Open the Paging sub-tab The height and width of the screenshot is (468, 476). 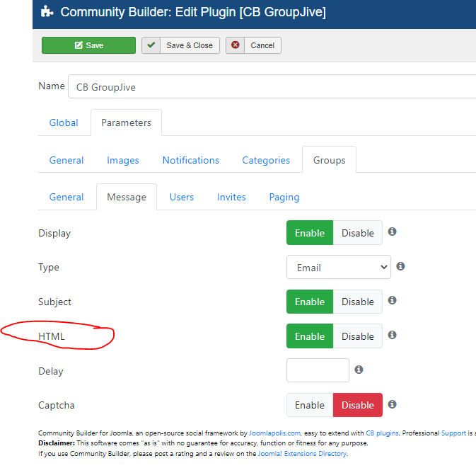click(x=284, y=197)
